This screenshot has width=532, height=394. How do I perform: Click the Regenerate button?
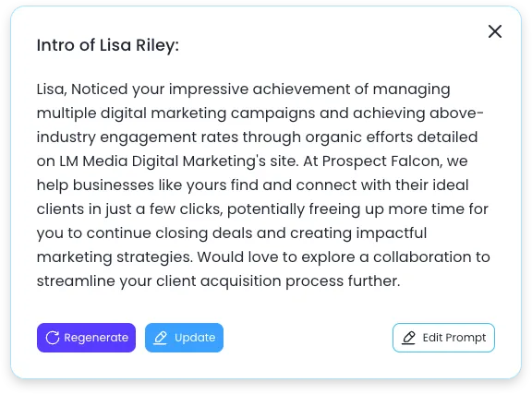pos(86,338)
